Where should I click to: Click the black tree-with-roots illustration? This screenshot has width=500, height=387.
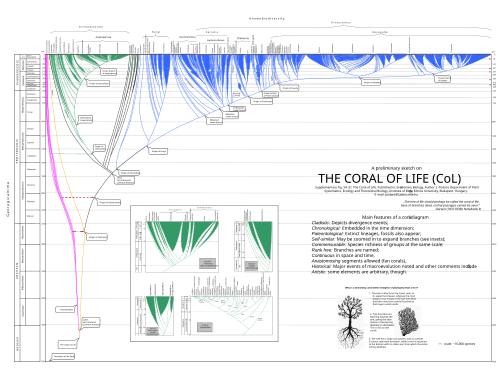350,321
